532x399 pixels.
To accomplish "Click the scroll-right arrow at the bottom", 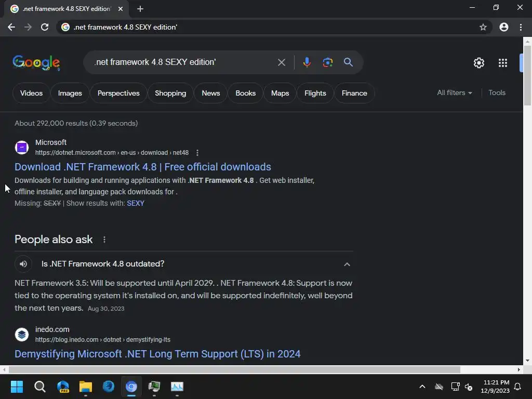I will 519,369.
